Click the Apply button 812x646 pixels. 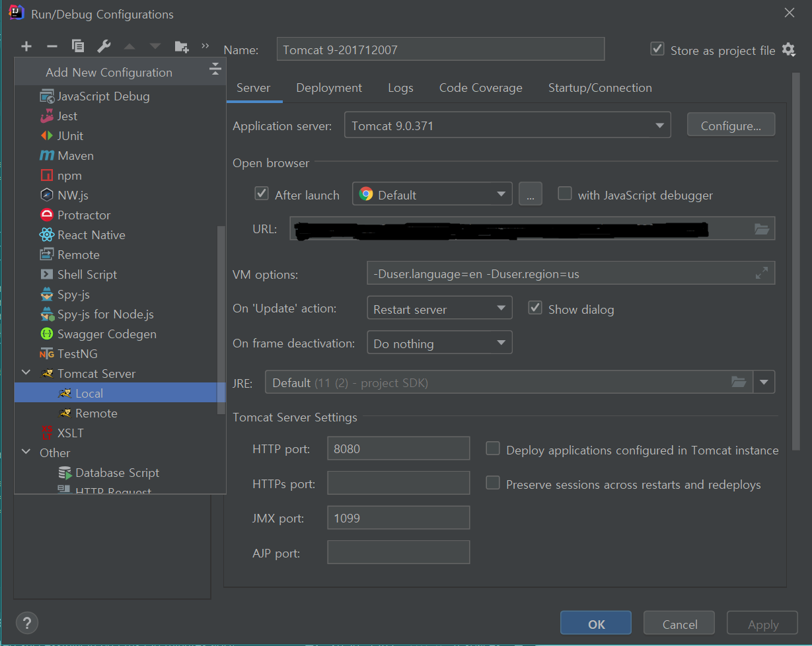point(762,624)
